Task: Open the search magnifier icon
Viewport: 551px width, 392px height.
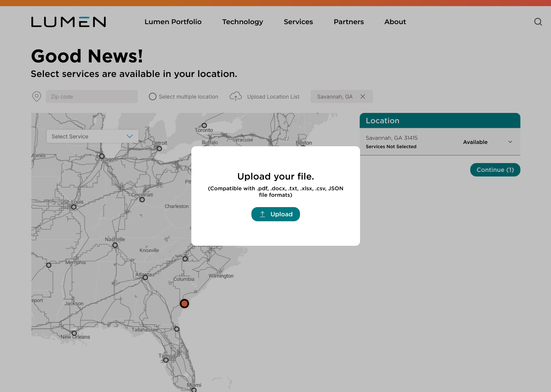Action: tap(538, 22)
